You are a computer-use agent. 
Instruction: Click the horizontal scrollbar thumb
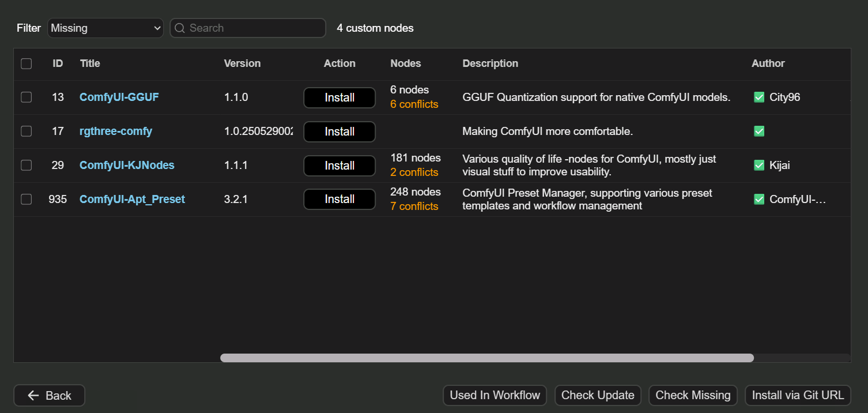(x=486, y=358)
